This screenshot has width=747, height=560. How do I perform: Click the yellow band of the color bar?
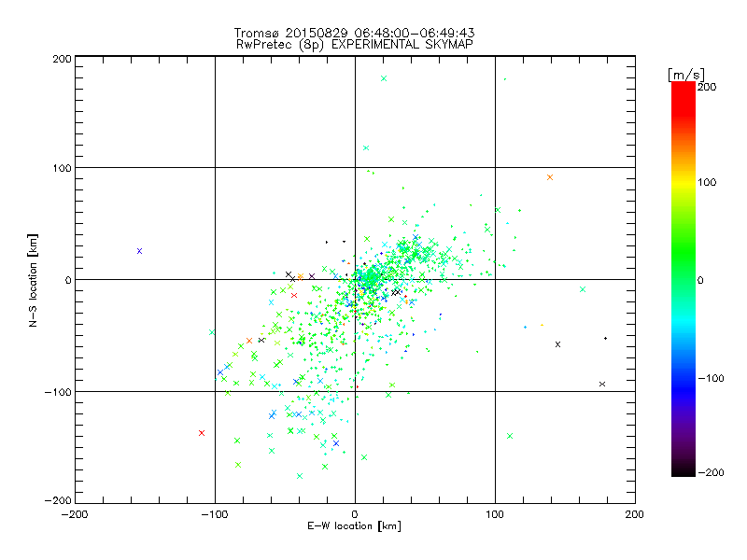pyautogui.click(x=684, y=183)
